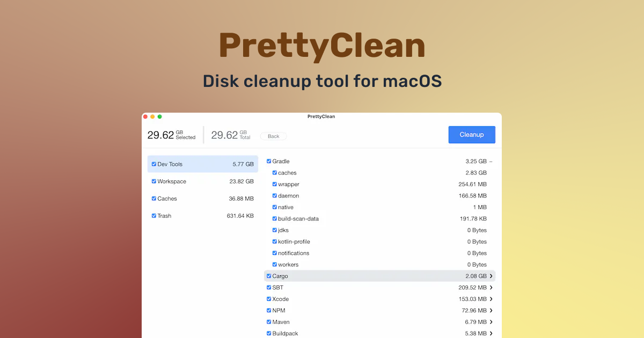Uncheck the workers checkbox

(x=274, y=264)
